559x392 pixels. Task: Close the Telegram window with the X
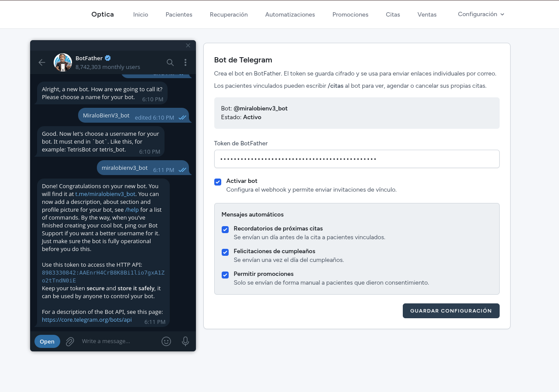[x=188, y=45]
